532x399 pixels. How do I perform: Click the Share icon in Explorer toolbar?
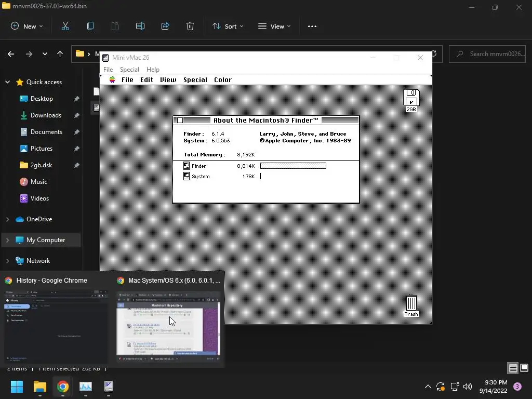(165, 26)
